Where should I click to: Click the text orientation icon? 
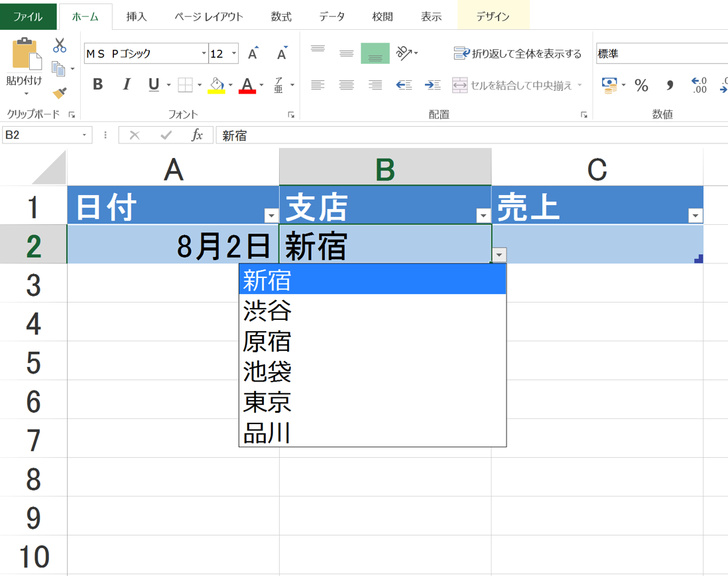point(404,53)
